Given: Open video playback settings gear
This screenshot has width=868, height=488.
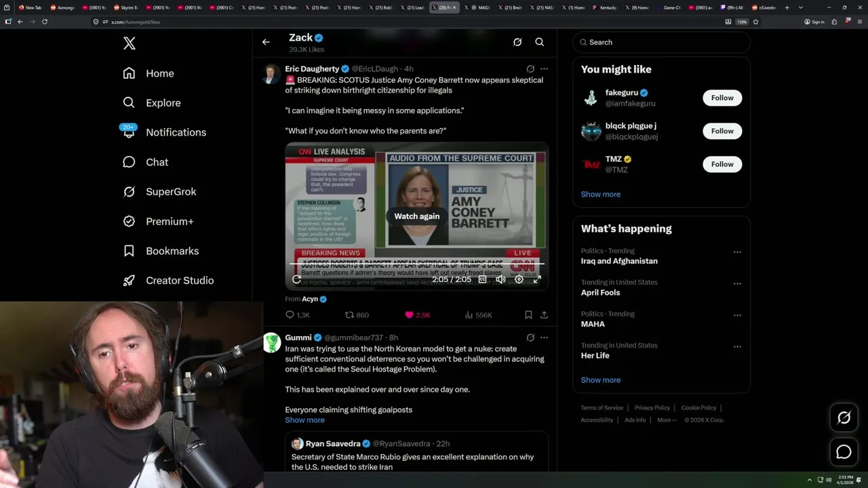Looking at the screenshot, I should (x=519, y=279).
